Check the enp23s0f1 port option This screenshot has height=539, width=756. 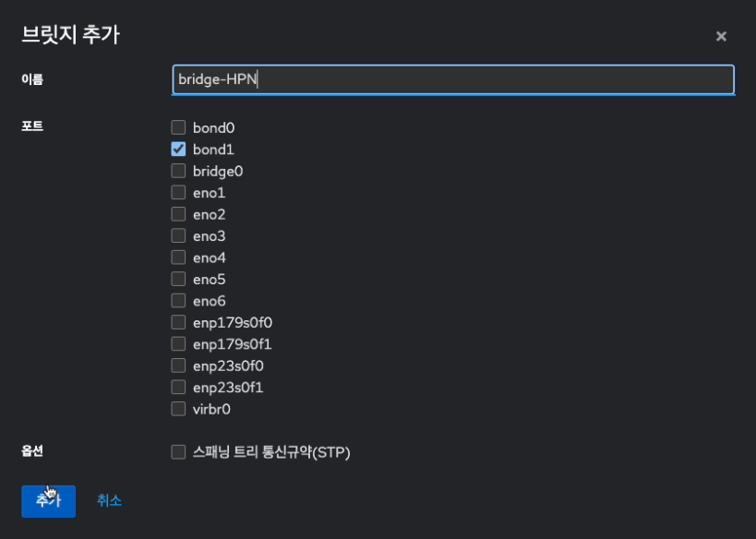(179, 388)
